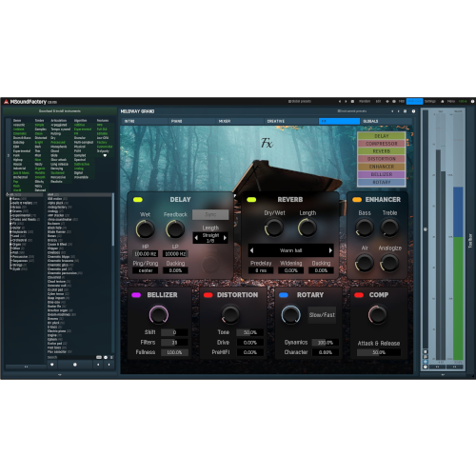Toggle Comp effect power LED
Image resolution: width=476 pixels, height=476 pixels.
(359, 295)
